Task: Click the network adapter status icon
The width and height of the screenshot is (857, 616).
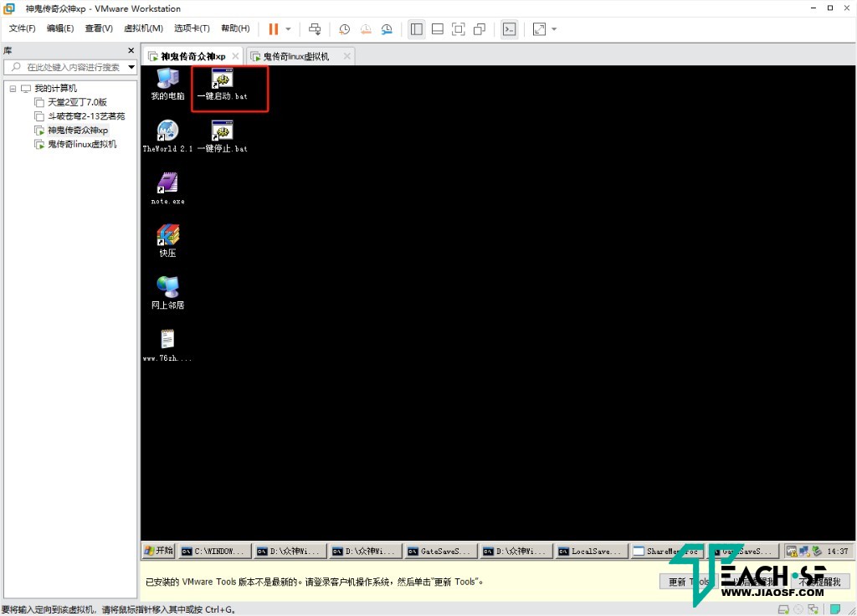Action: pos(813,609)
